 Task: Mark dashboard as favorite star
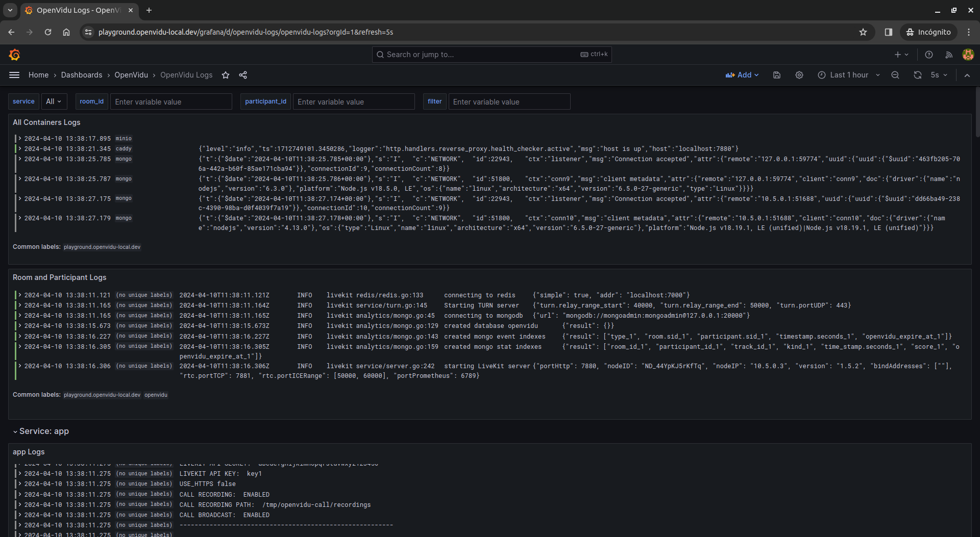226,75
